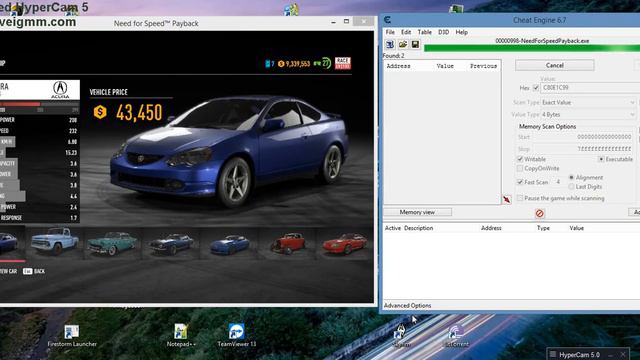Toggle the Hex checkbox
This screenshot has height=360, width=640.
tap(536, 88)
